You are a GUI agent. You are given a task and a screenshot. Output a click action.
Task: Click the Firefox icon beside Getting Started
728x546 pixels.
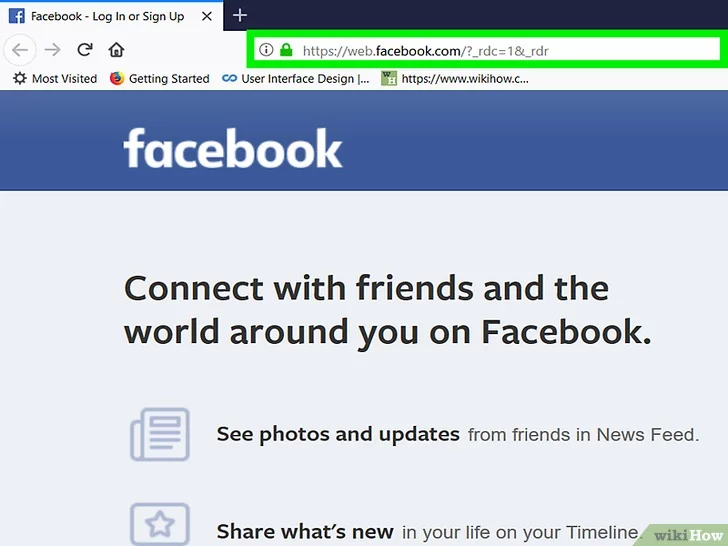[117, 78]
